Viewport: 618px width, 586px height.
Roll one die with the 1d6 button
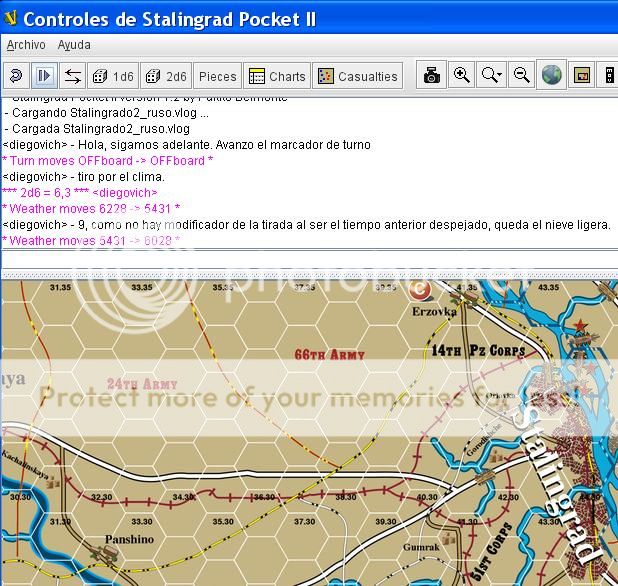113,76
